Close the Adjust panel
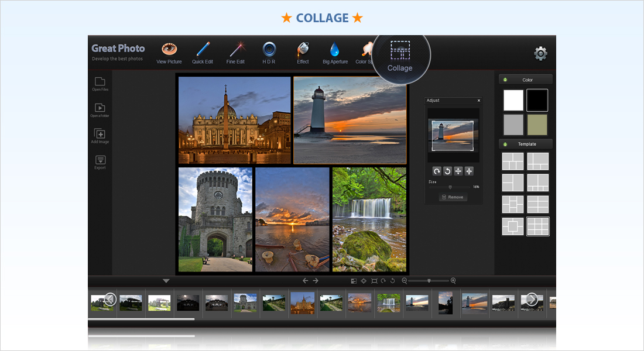This screenshot has height=351, width=644. (479, 101)
